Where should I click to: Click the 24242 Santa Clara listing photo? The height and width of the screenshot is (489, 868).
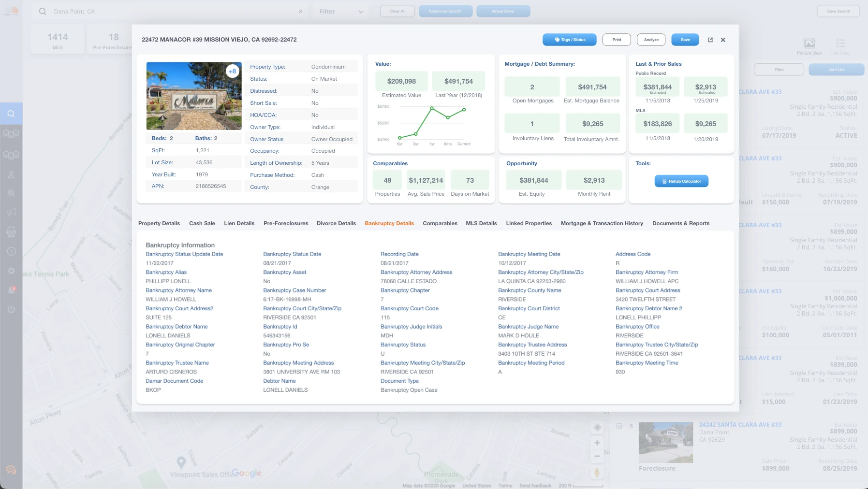coord(666,442)
